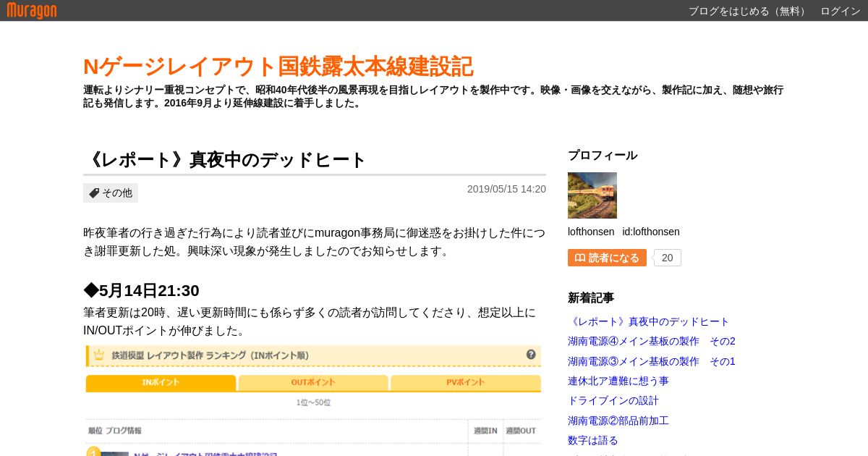Open recent post 連休北ア遭難に想う事

618,381
